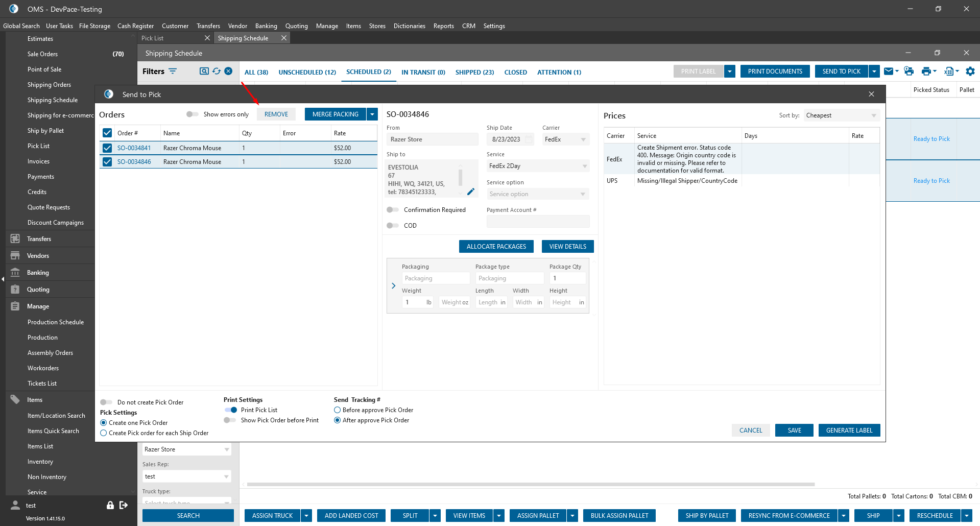Uncheck the SO-0034841 order checkbox
The width and height of the screenshot is (980, 526).
[107, 148]
